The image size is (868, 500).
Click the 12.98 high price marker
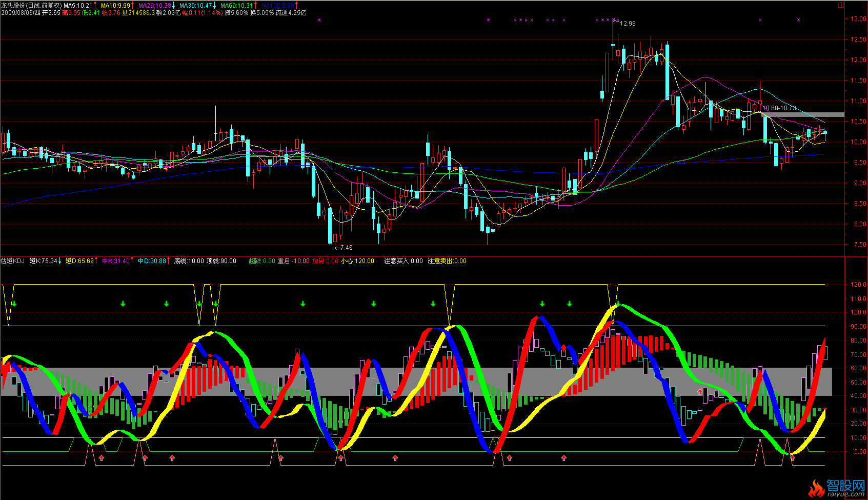tap(628, 24)
